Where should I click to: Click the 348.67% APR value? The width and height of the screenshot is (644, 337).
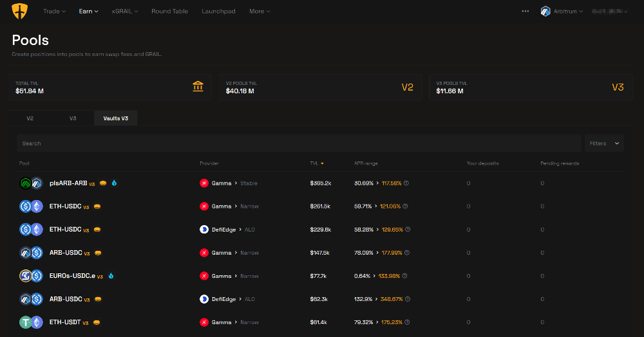pos(392,299)
